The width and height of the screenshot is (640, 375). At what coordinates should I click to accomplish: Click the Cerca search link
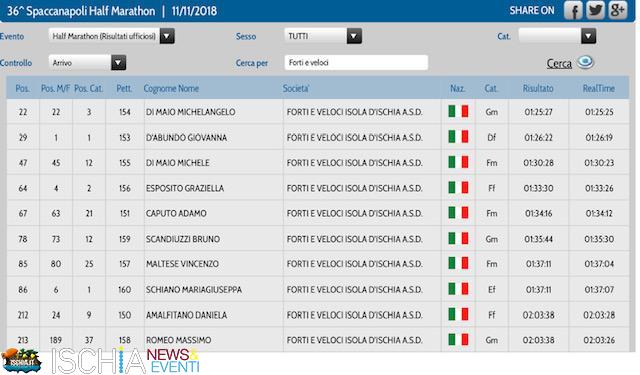(559, 63)
